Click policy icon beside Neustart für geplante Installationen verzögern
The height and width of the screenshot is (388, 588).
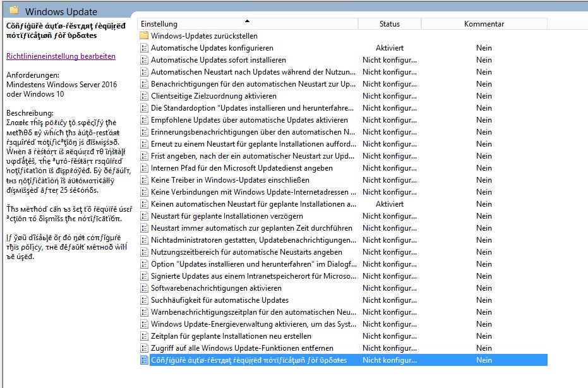pyautogui.click(x=144, y=216)
